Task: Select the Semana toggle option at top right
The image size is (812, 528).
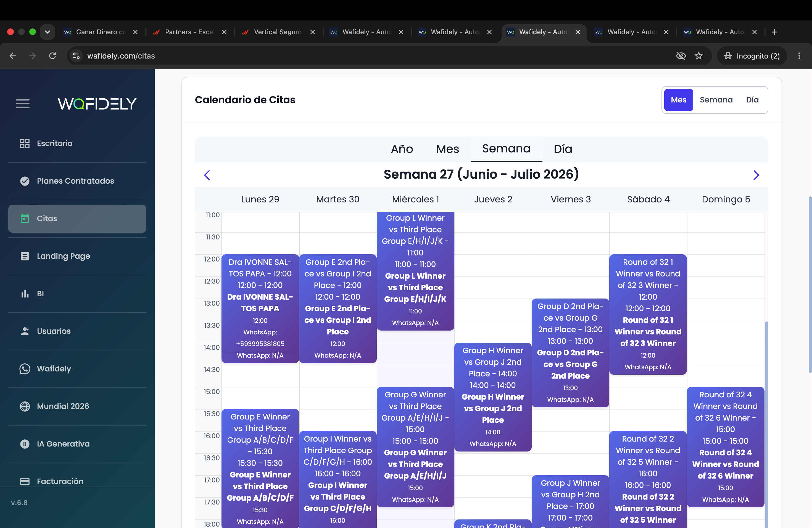Action: coord(716,100)
